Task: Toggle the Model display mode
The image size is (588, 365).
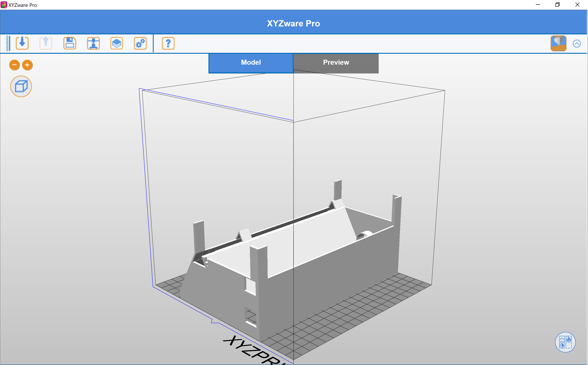Action: pyautogui.click(x=251, y=62)
